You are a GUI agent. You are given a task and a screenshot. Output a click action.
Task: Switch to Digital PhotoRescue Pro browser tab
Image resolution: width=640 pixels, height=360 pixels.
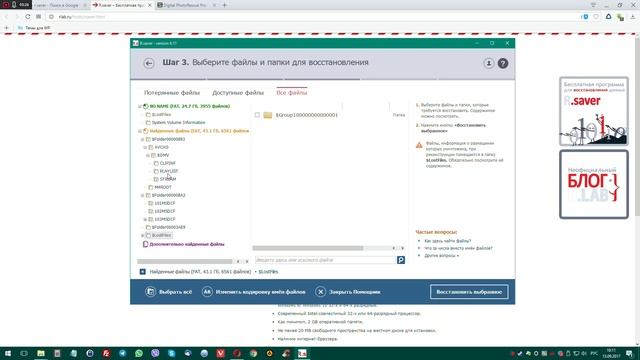click(x=186, y=5)
